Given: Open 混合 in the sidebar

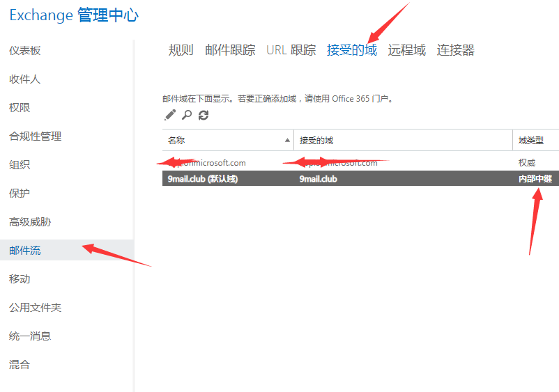Looking at the screenshot, I should [20, 364].
